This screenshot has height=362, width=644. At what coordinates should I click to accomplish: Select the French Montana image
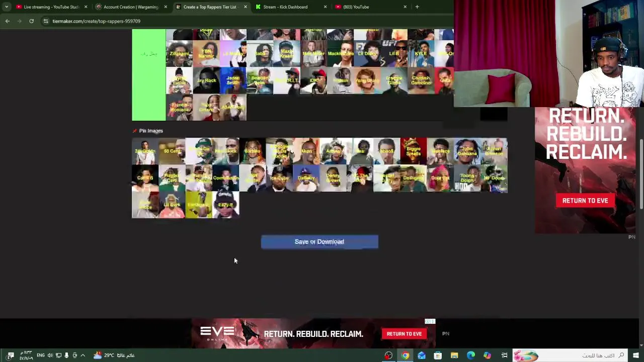(x=179, y=108)
